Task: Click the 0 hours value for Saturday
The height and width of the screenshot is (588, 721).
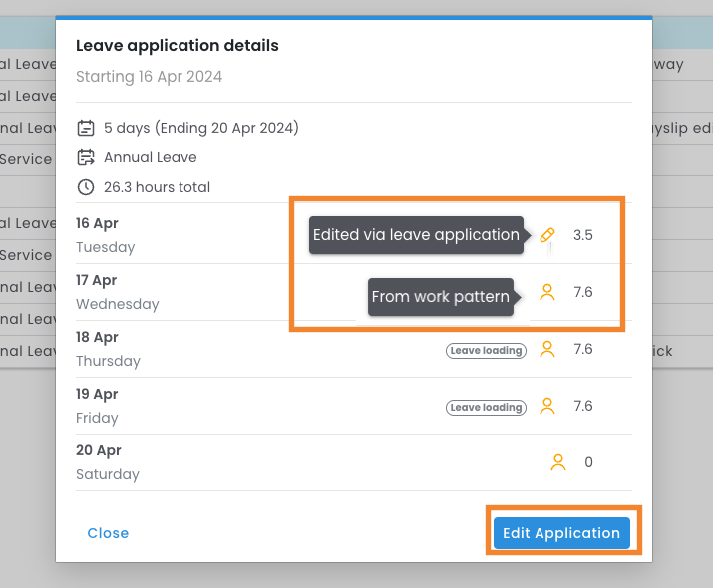Action: tap(588, 462)
